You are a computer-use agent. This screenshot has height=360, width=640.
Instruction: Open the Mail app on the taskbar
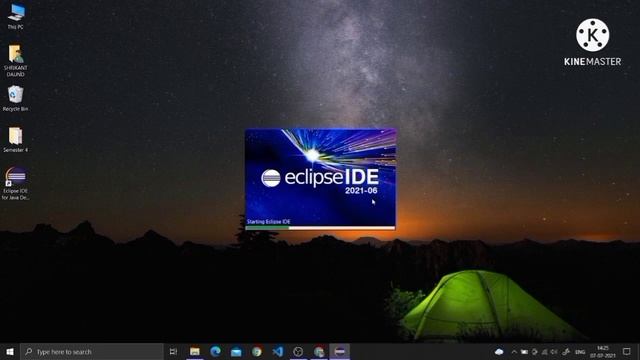tap(236, 351)
